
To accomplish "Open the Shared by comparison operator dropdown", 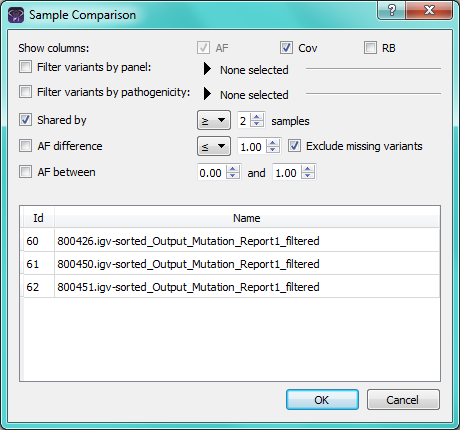I will (x=214, y=120).
